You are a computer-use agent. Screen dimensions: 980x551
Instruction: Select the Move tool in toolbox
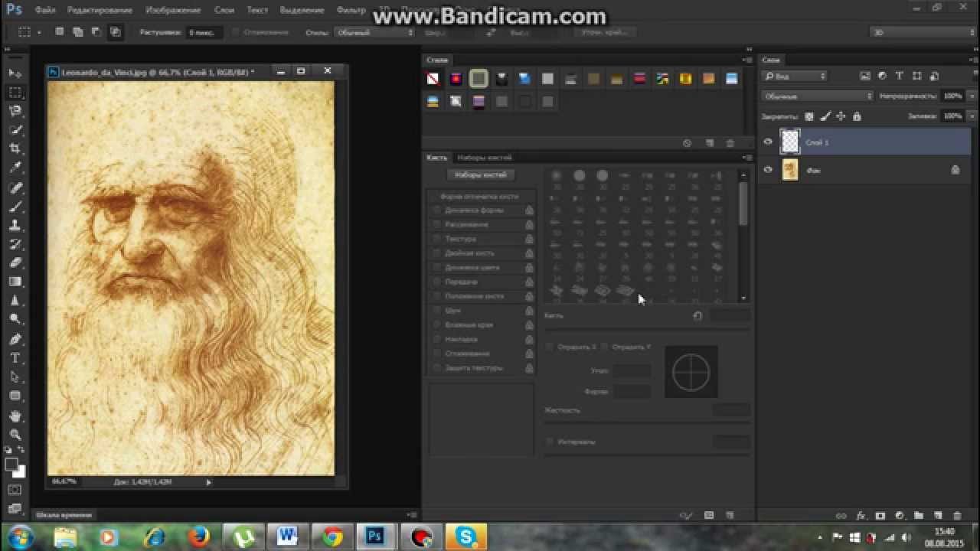[x=15, y=73]
